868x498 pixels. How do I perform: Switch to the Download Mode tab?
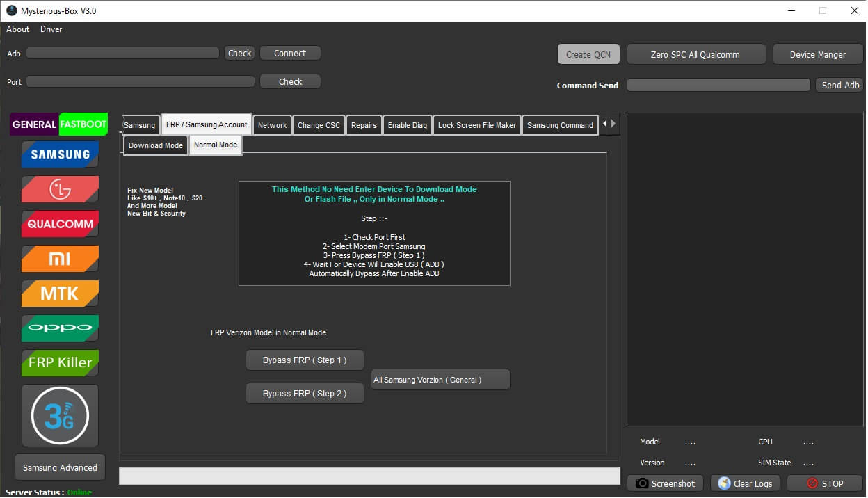tap(154, 145)
